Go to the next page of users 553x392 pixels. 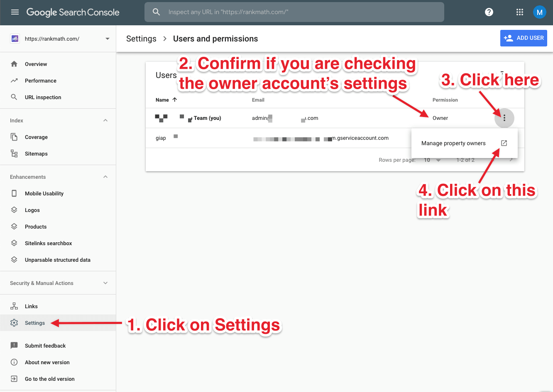[511, 160]
